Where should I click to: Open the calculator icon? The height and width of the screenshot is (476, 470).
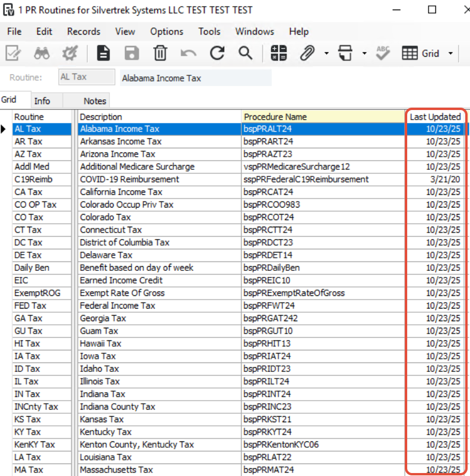279,53
